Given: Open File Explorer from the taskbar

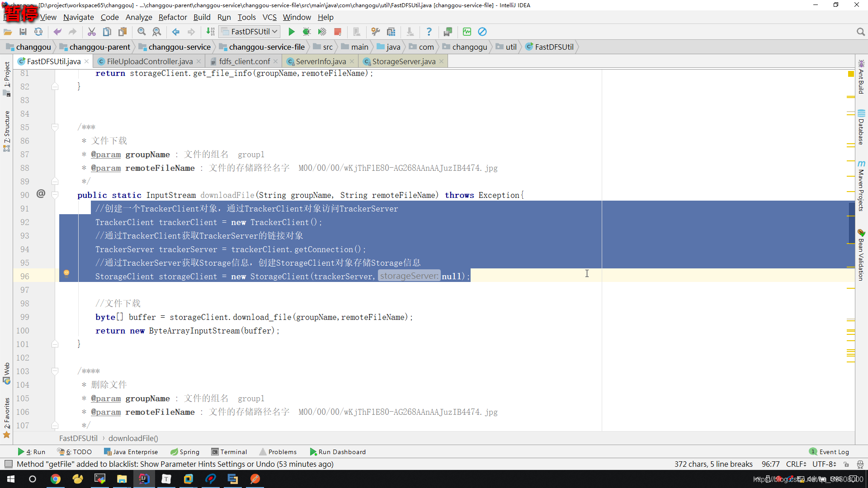Looking at the screenshot, I should (122, 479).
